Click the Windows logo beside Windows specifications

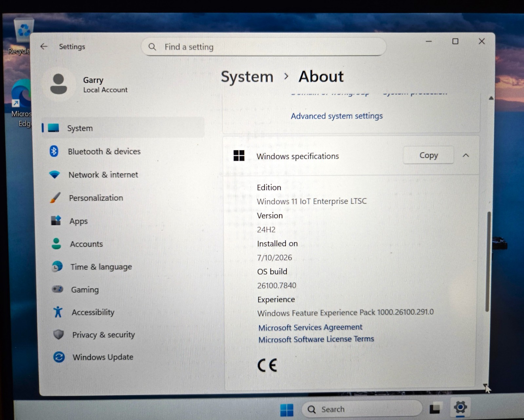pyautogui.click(x=239, y=155)
